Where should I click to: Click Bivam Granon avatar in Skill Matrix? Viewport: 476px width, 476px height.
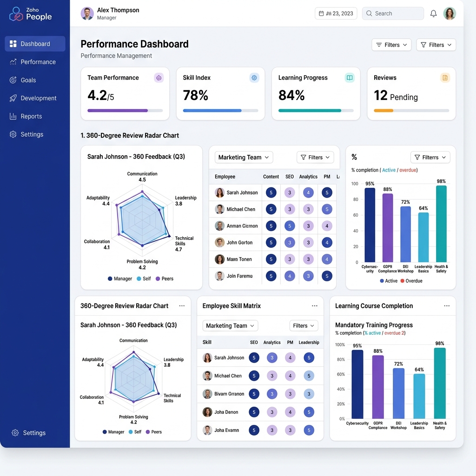pyautogui.click(x=207, y=394)
